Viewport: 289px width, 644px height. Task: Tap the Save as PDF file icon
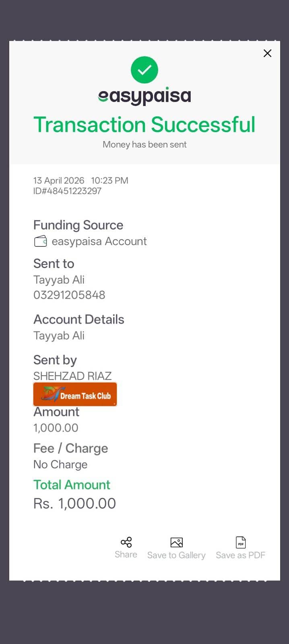[x=241, y=542]
